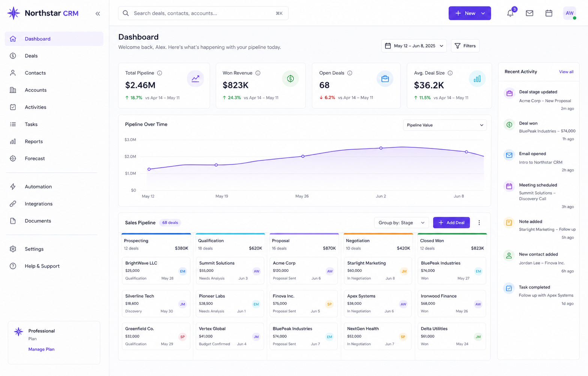Open the Acme Corp deal card
588x376 pixels.
(x=304, y=271)
